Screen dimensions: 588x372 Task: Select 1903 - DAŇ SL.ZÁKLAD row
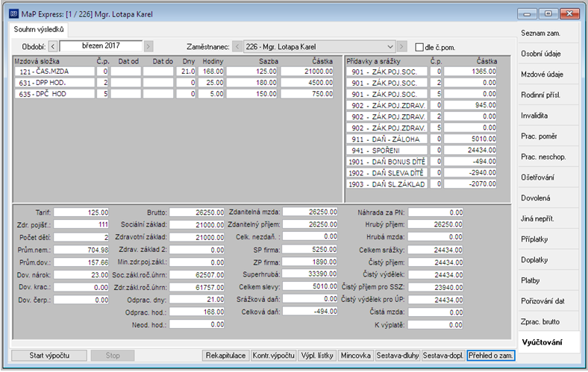422,184
